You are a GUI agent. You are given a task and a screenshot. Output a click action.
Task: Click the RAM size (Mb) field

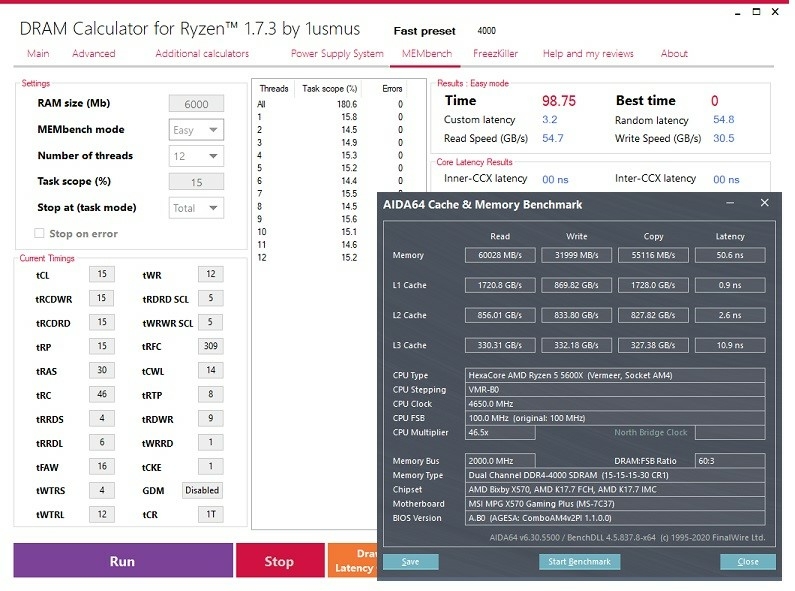(x=196, y=104)
